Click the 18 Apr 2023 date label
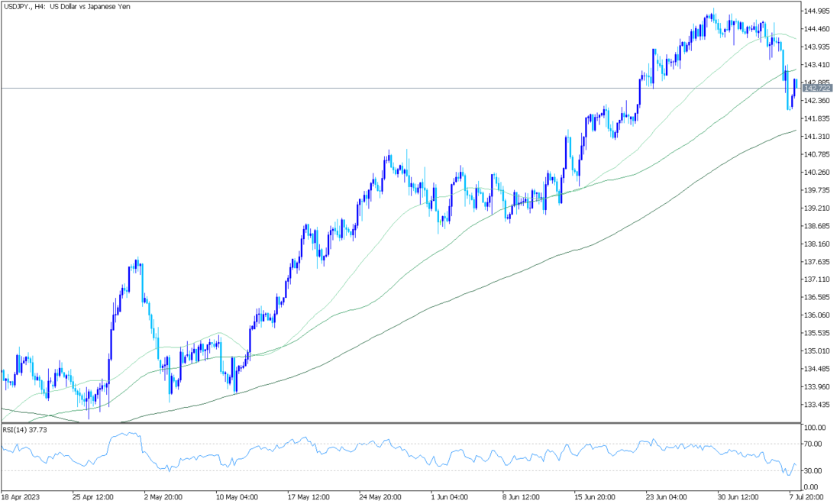The image size is (840, 504). coord(21,497)
